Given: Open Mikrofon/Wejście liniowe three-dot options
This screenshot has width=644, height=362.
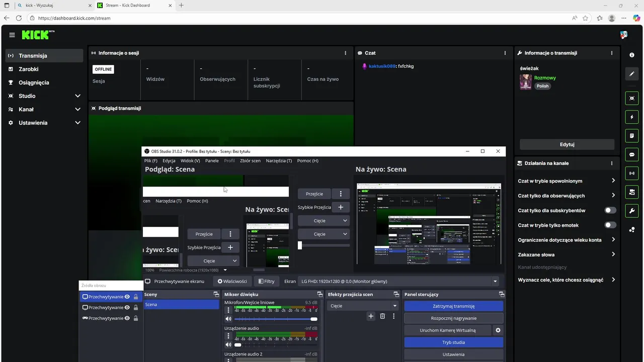Looking at the screenshot, I should point(228,310).
